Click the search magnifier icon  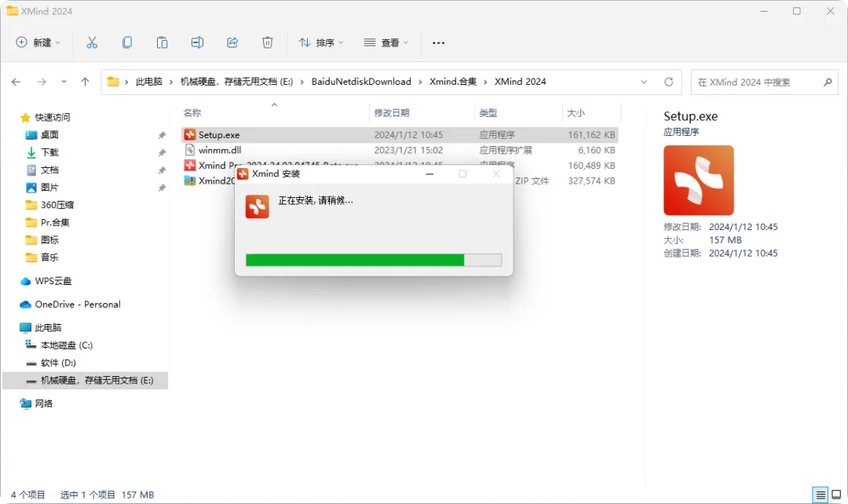coord(828,82)
